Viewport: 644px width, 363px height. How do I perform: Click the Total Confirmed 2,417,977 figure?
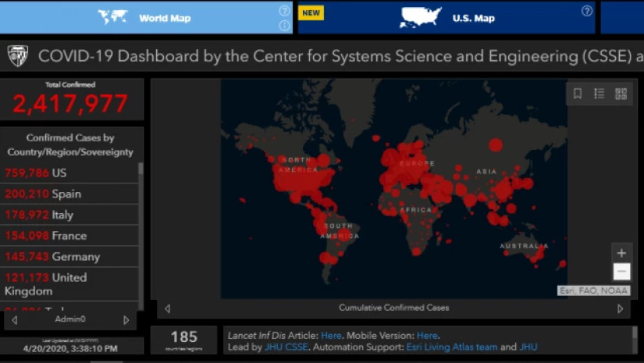[70, 104]
